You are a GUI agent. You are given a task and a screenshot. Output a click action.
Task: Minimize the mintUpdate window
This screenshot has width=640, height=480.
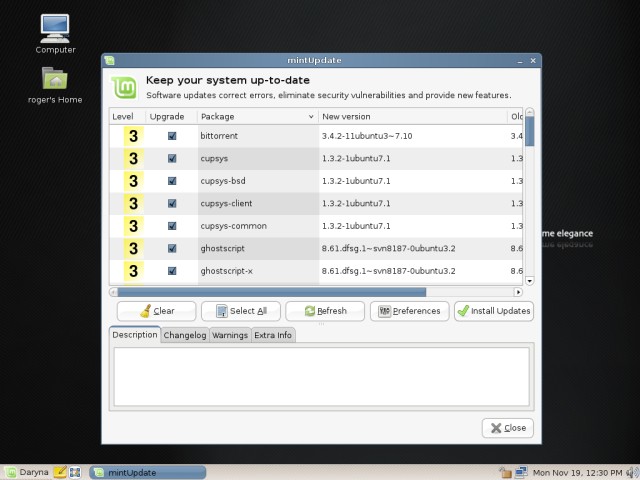point(520,61)
